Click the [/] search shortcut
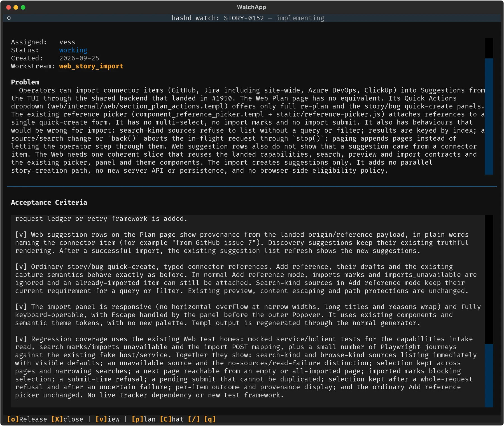This screenshot has width=504, height=426. pyautogui.click(x=194, y=419)
